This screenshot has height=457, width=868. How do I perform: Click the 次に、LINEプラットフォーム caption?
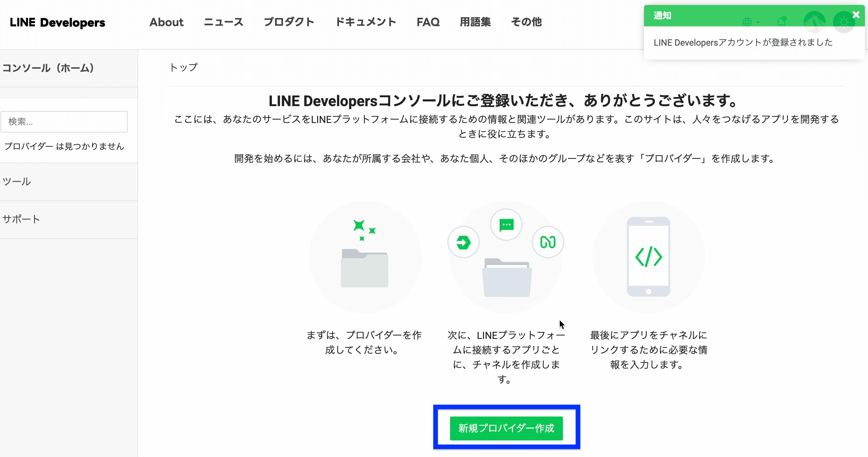click(506, 357)
